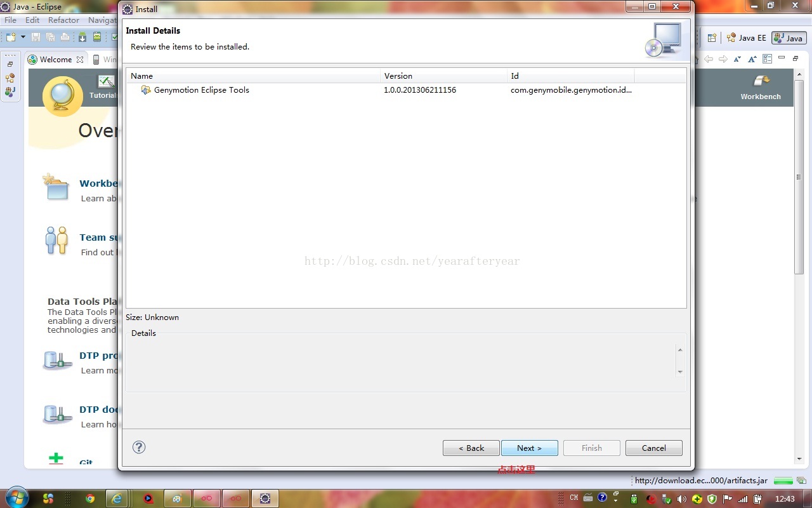Click the download progress bar in status
812x508 pixels.
[x=783, y=481]
